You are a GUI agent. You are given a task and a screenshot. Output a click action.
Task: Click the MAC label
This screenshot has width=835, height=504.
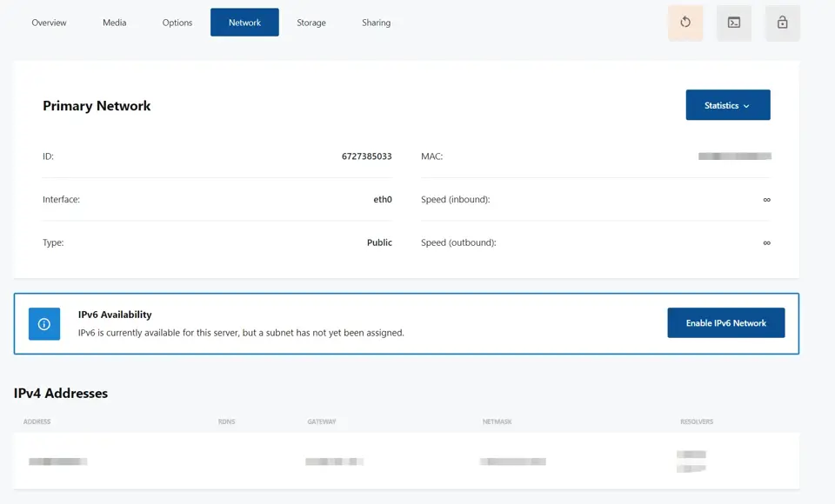point(432,156)
